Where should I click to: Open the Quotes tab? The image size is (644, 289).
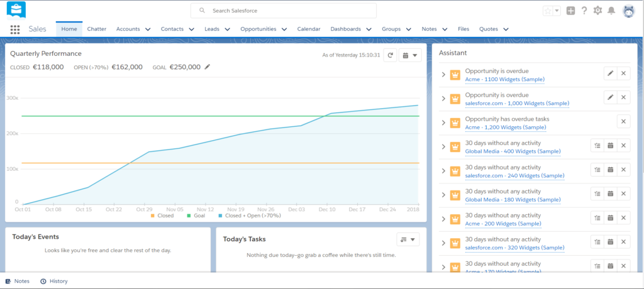click(x=488, y=29)
